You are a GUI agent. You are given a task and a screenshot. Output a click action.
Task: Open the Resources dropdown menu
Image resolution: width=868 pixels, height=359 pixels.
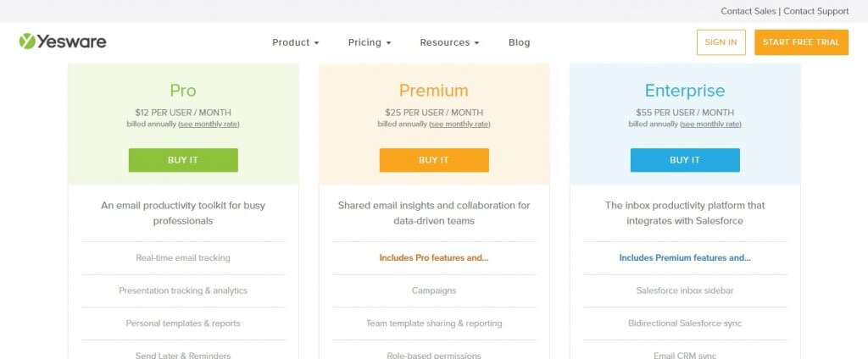click(x=449, y=42)
